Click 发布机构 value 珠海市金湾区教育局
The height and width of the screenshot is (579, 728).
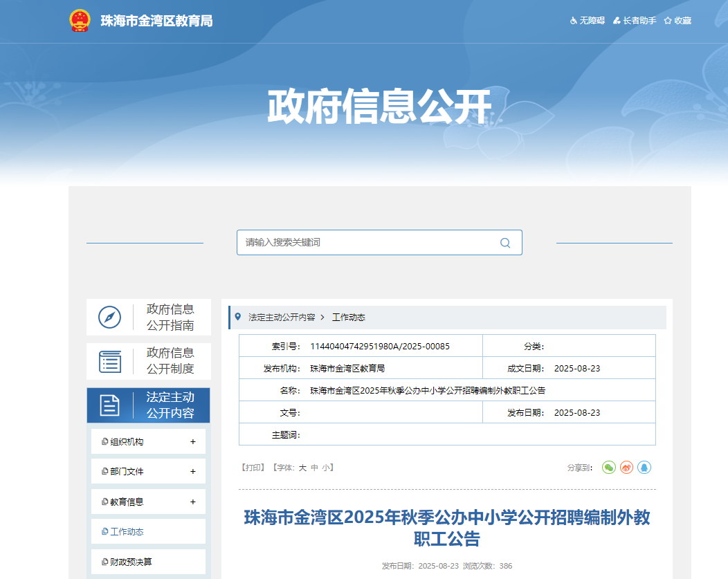(347, 369)
